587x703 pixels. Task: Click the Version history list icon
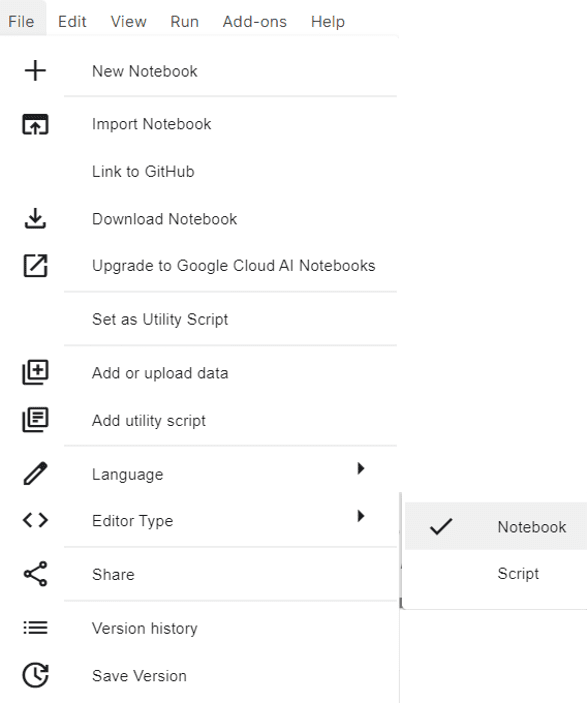[35, 627]
